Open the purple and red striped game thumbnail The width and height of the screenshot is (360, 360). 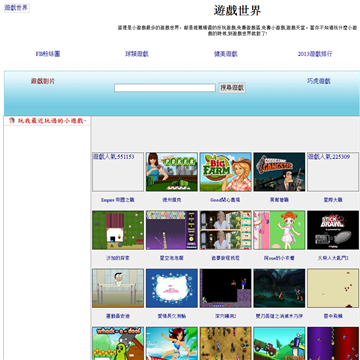(x=333, y=343)
